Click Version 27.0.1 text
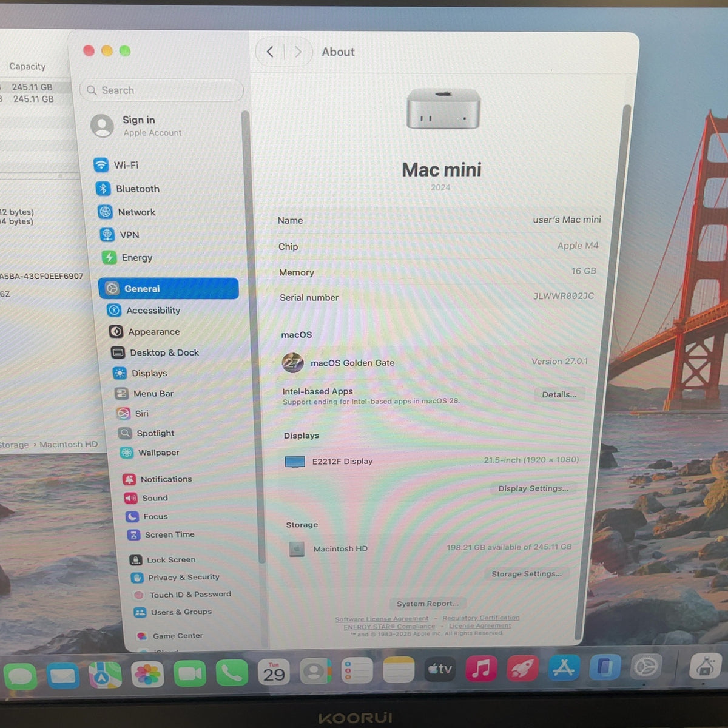 pos(559,361)
